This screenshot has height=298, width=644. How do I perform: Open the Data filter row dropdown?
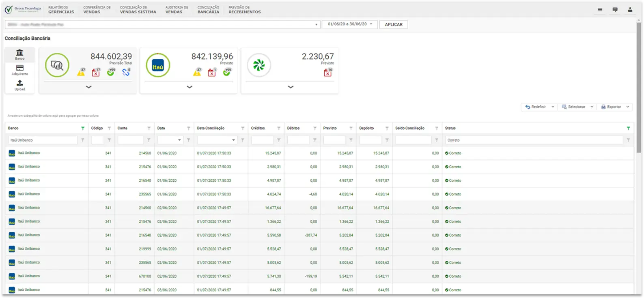coord(179,140)
